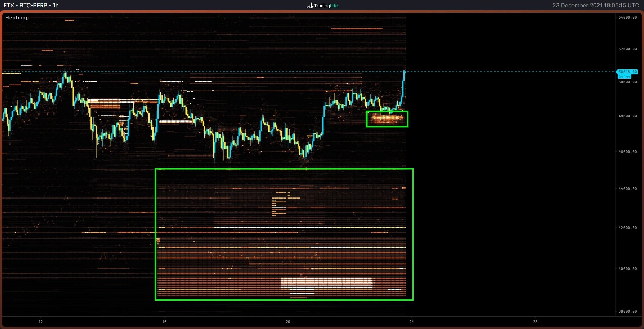Click inside small green box near 48000
Image resolution: width=644 pixels, height=329 pixels.
pos(387,119)
